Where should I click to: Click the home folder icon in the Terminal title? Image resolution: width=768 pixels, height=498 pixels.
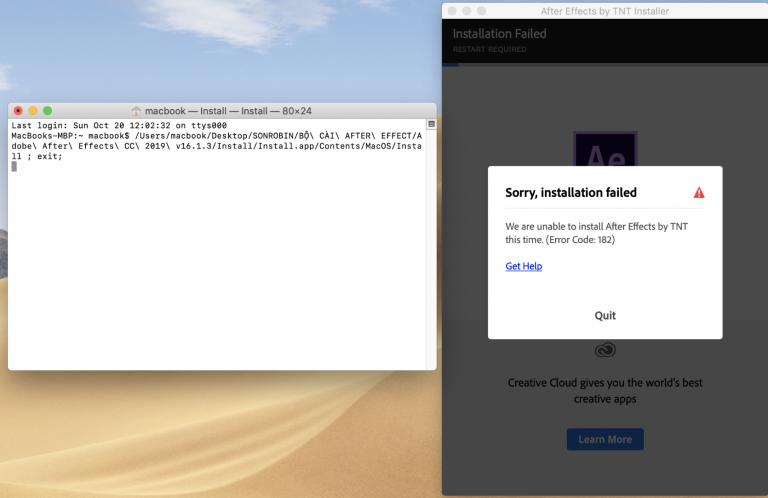[x=136, y=111]
